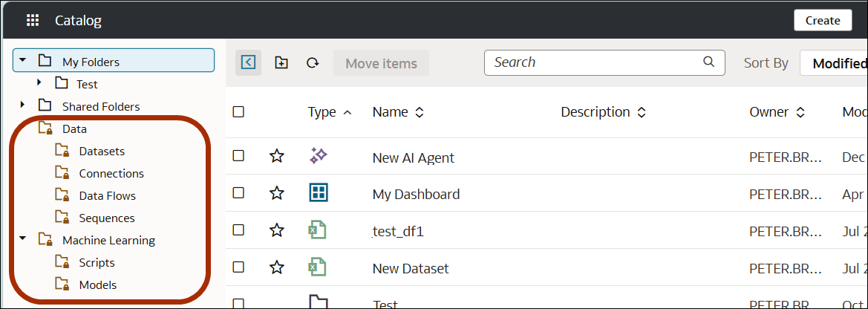This screenshot has width=868, height=309.
Task: Click the refresh catalog icon
Action: (x=313, y=63)
